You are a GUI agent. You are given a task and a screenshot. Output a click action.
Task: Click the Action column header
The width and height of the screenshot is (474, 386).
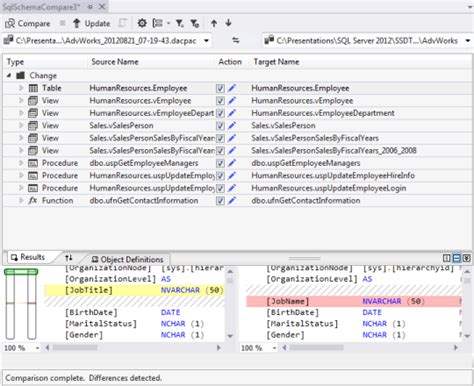click(x=230, y=62)
